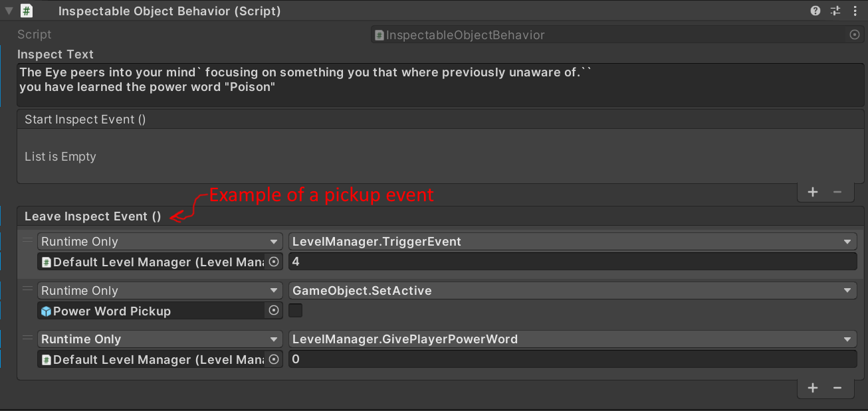Open the GameObject.SetActive function dropdown
The width and height of the screenshot is (868, 411).
click(x=572, y=290)
